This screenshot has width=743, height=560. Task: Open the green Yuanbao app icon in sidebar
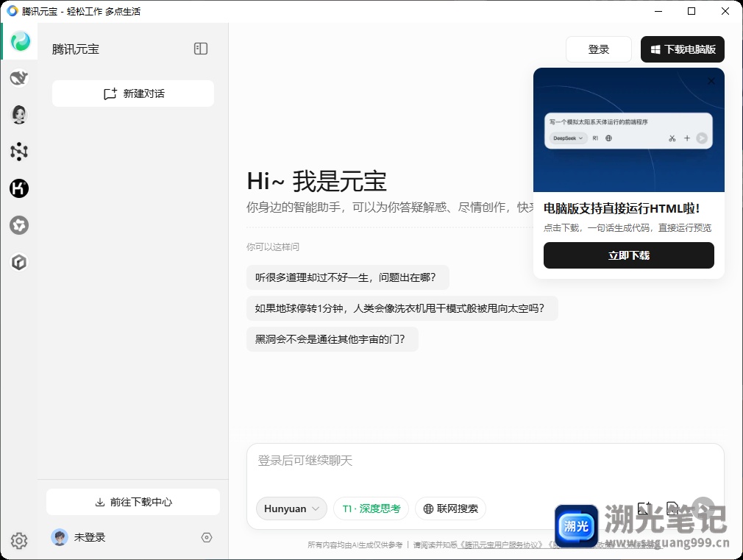[20, 41]
